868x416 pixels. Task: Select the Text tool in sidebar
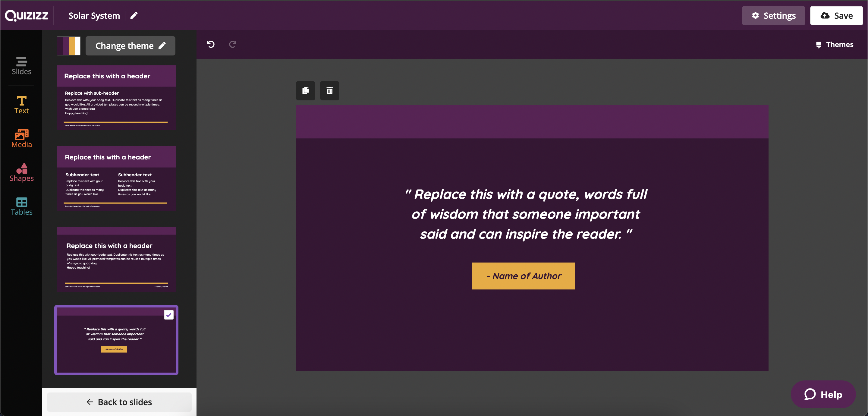(x=22, y=105)
